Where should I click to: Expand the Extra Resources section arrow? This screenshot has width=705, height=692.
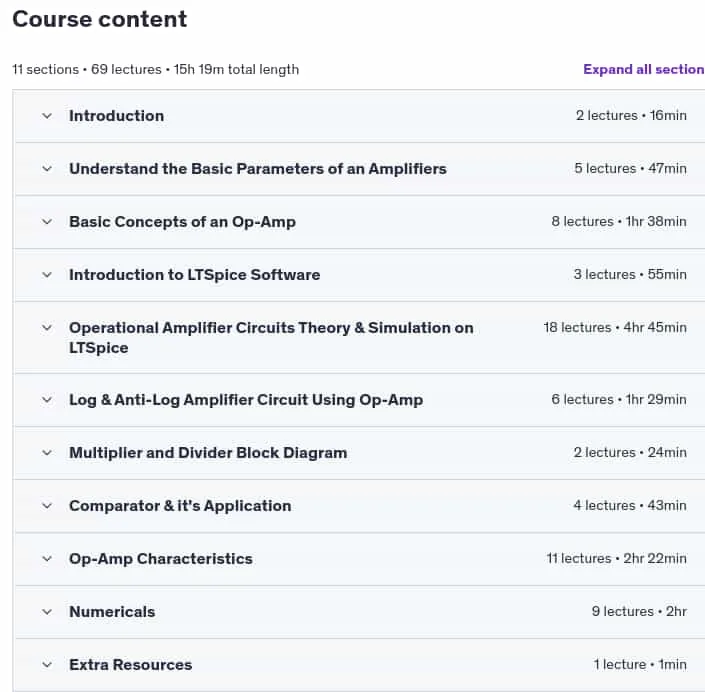[x=47, y=665]
